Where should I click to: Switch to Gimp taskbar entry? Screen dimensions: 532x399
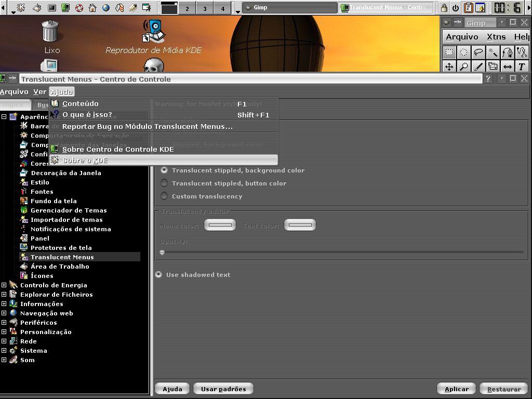(290, 7)
